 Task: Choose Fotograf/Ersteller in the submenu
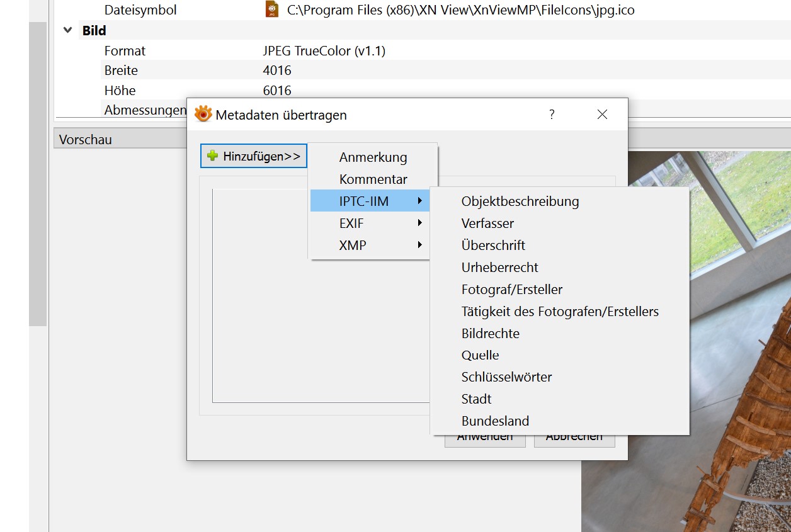tap(560, 290)
